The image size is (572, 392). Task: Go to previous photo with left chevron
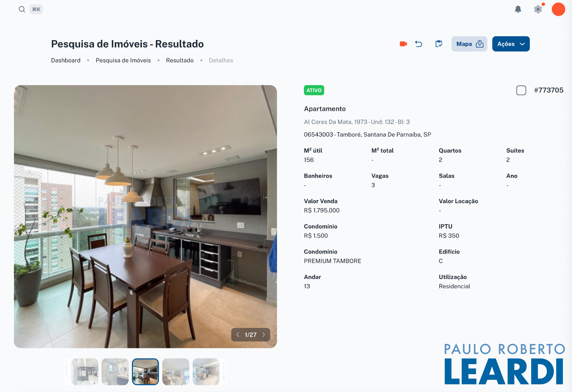point(238,335)
